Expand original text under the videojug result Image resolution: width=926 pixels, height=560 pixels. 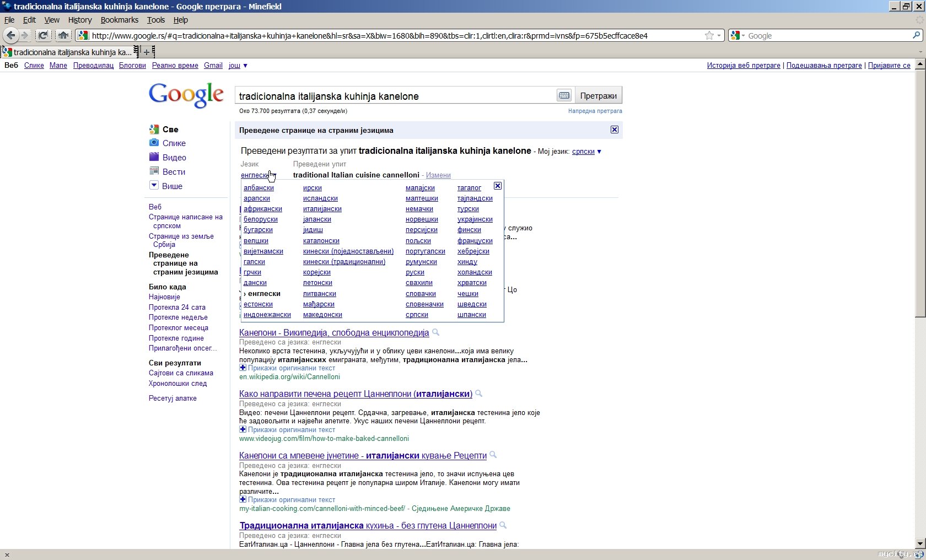coord(243,429)
